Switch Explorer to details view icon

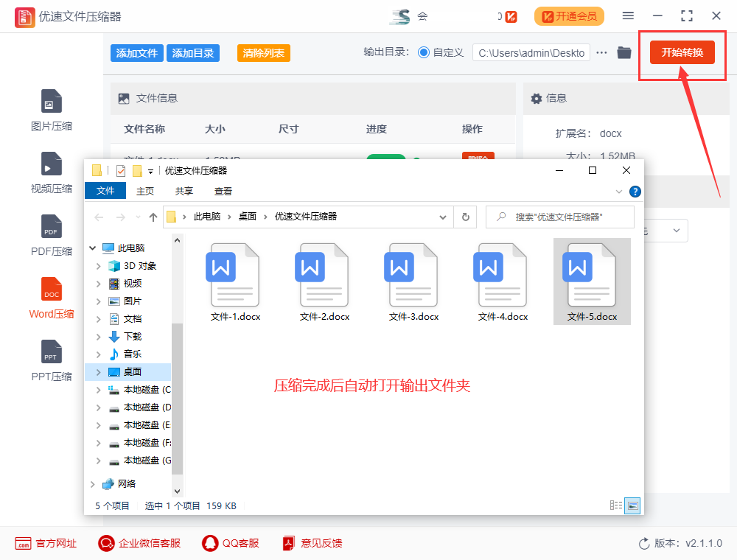tap(615, 505)
